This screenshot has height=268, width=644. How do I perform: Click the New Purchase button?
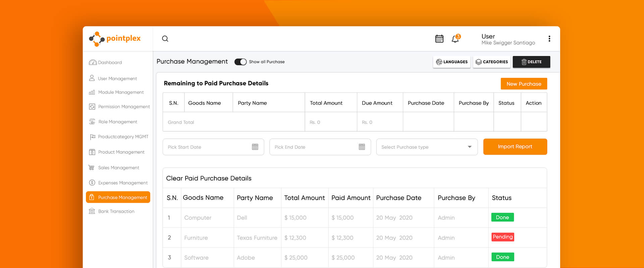[x=524, y=84]
